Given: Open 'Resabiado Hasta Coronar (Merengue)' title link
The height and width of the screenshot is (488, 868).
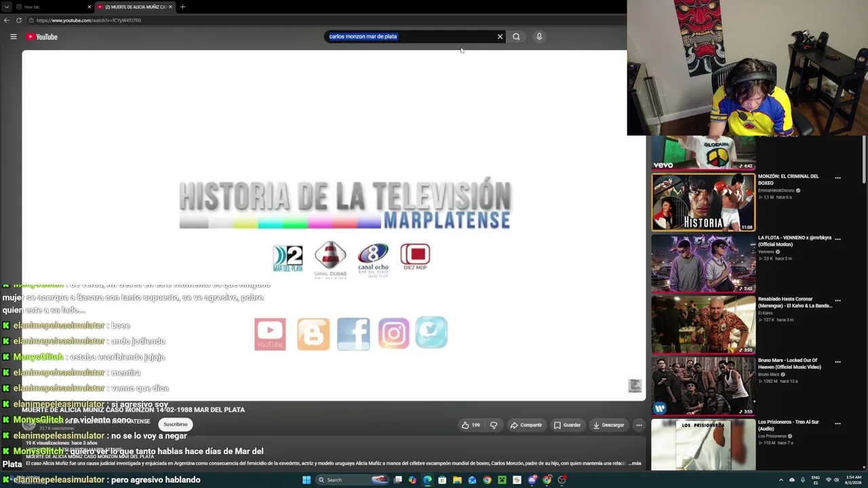Looking at the screenshot, I should [x=795, y=302].
